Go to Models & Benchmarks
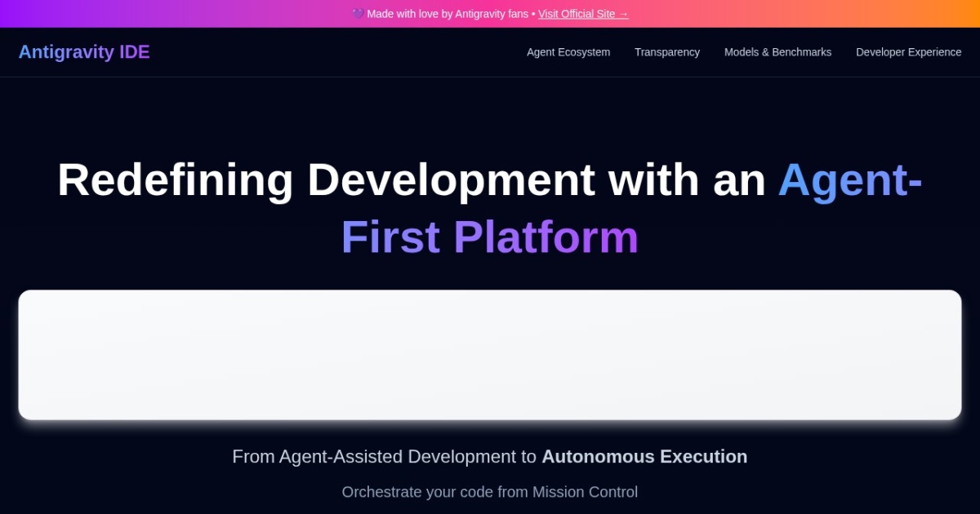 (777, 52)
